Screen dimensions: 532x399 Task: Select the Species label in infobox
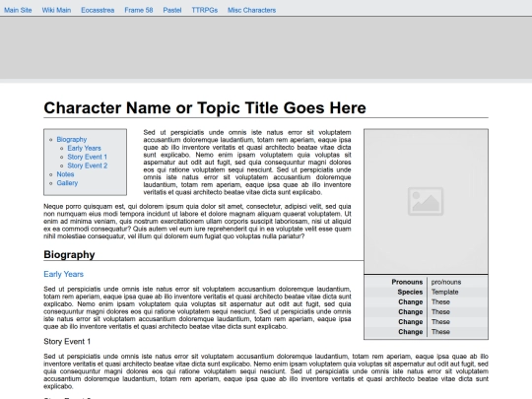pos(410,293)
